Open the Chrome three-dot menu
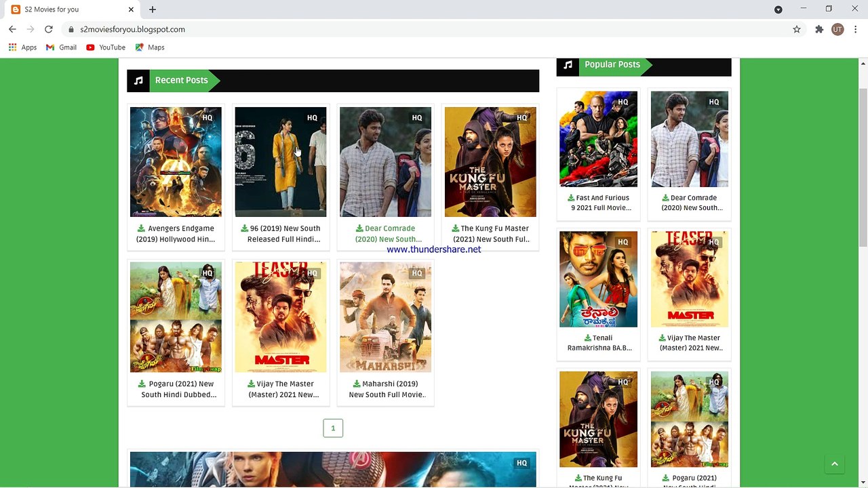This screenshot has width=868, height=488. (856, 29)
